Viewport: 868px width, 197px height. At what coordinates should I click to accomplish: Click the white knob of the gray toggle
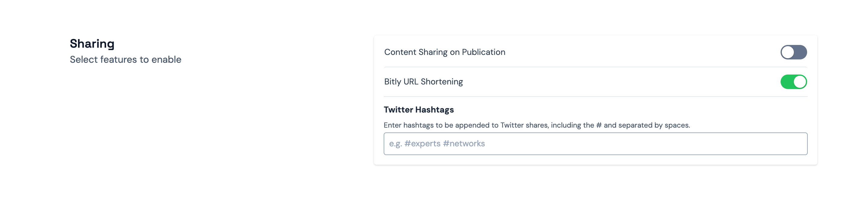point(788,52)
